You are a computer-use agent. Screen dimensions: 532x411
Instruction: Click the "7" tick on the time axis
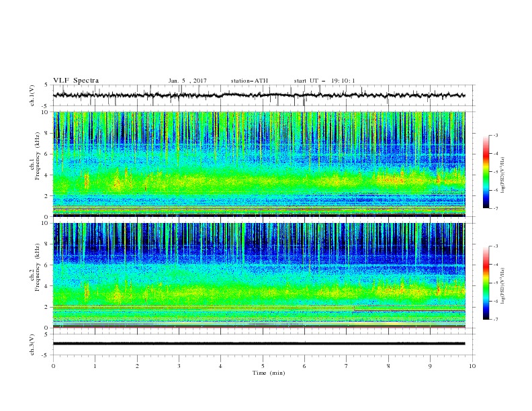coord(347,366)
